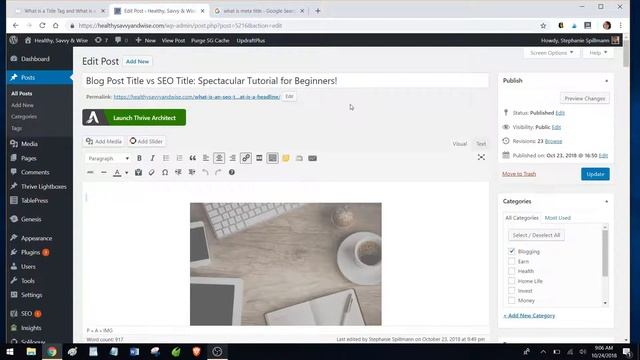This screenshot has width=640, height=360.
Task: Align text center
Action: pos(219,158)
